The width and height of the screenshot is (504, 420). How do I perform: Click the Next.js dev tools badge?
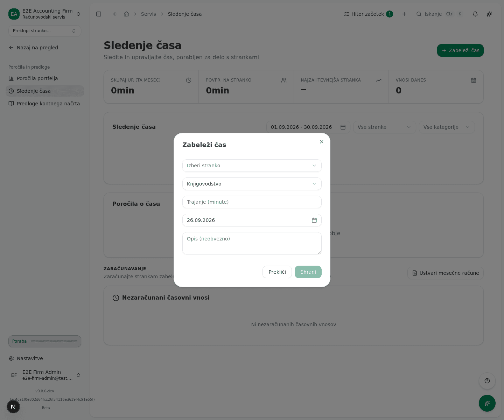(x=13, y=407)
